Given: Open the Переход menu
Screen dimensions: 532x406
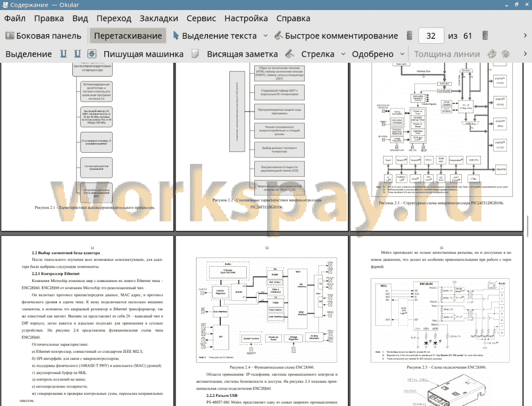Looking at the screenshot, I should [114, 18].
